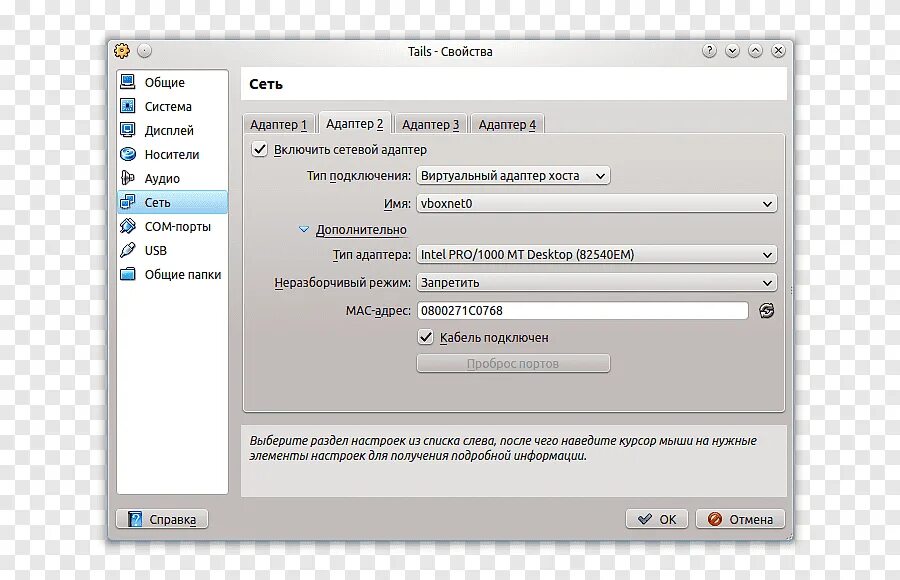
Task: Open USB settings category
Action: (x=172, y=250)
